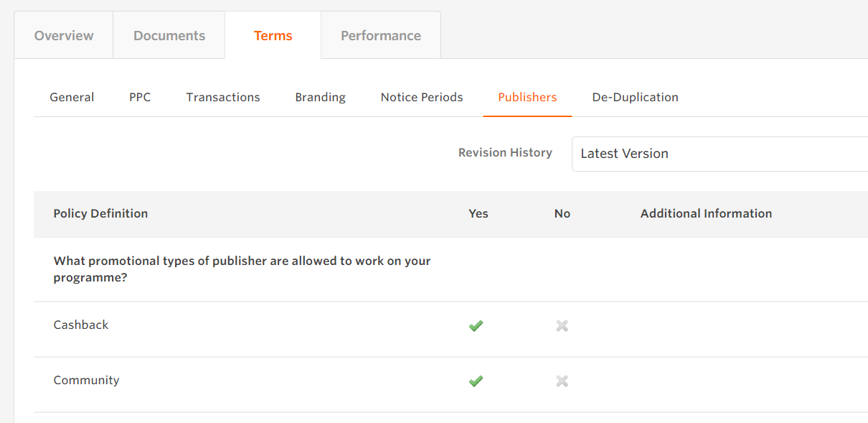This screenshot has width=868, height=423.
Task: Click the grey cross for Cashback
Action: tap(562, 326)
